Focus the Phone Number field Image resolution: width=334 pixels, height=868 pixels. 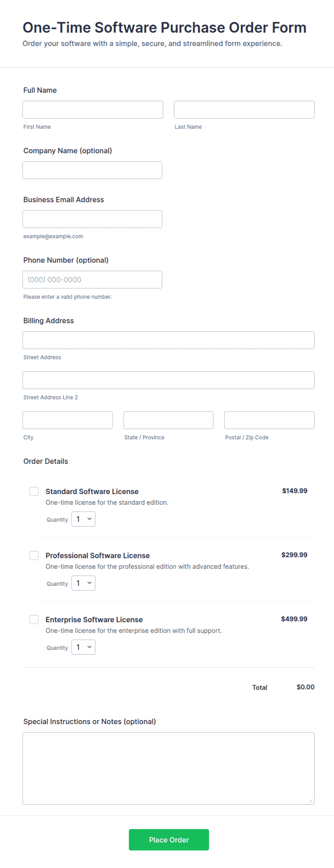tap(92, 280)
